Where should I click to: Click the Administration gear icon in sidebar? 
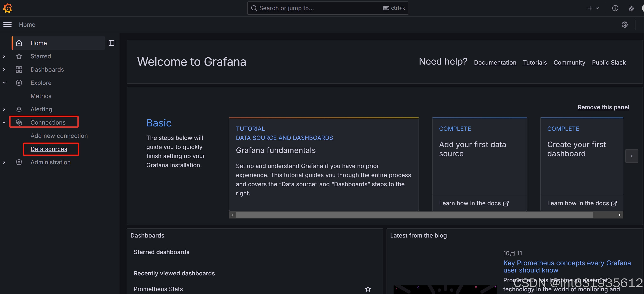[19, 162]
